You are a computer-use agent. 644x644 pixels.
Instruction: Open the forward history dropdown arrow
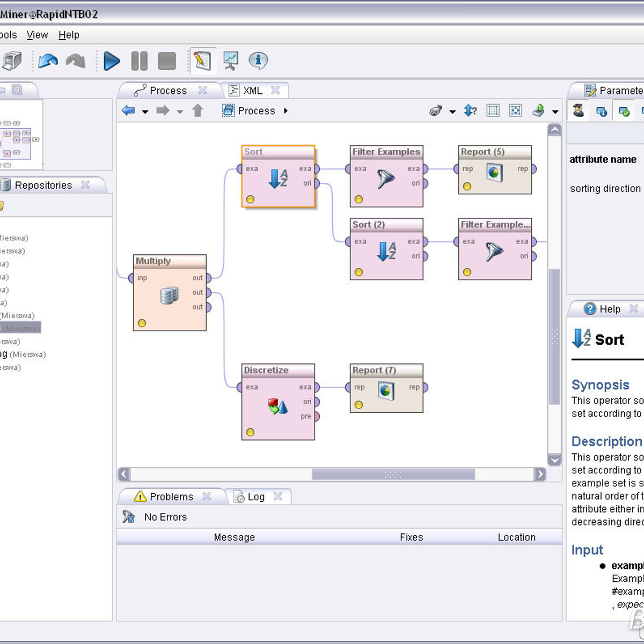(x=180, y=112)
